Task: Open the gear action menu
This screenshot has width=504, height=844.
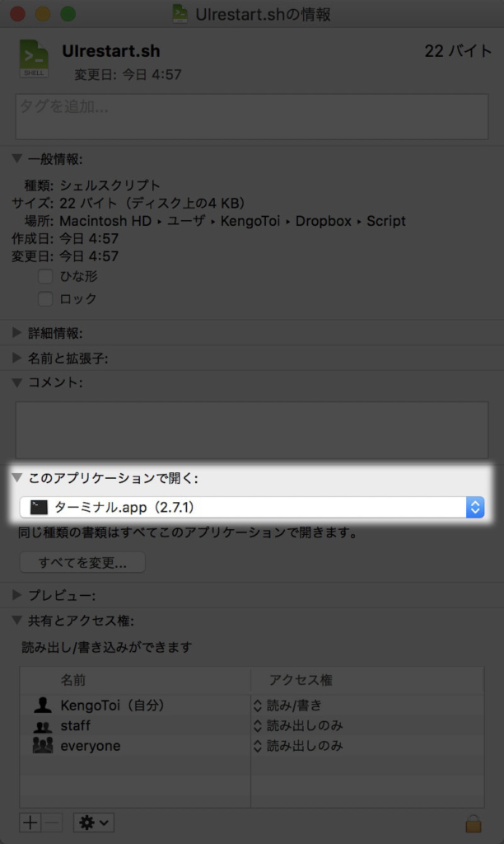Action: (94, 823)
